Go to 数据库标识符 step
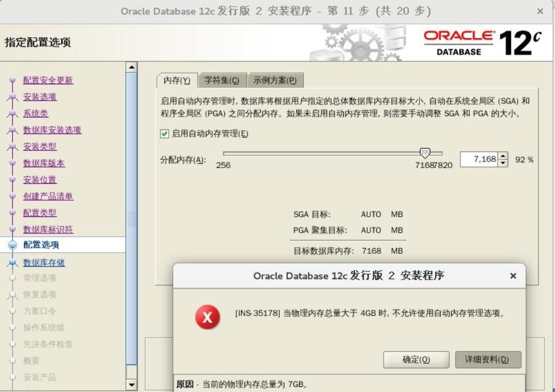The height and width of the screenshot is (392, 555). (x=48, y=229)
